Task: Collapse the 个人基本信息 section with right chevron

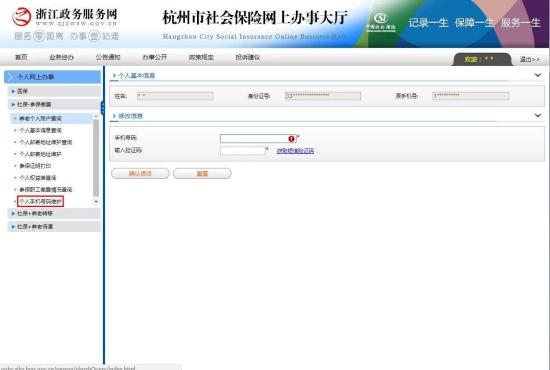Action: coord(537,75)
